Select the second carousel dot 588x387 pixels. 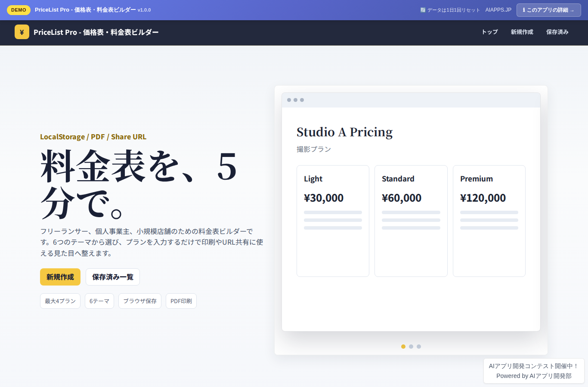tap(411, 347)
